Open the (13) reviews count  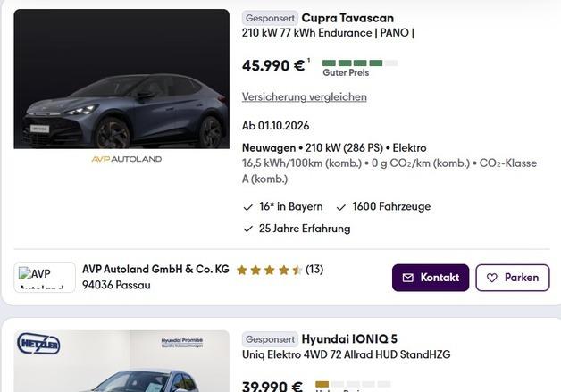(314, 270)
